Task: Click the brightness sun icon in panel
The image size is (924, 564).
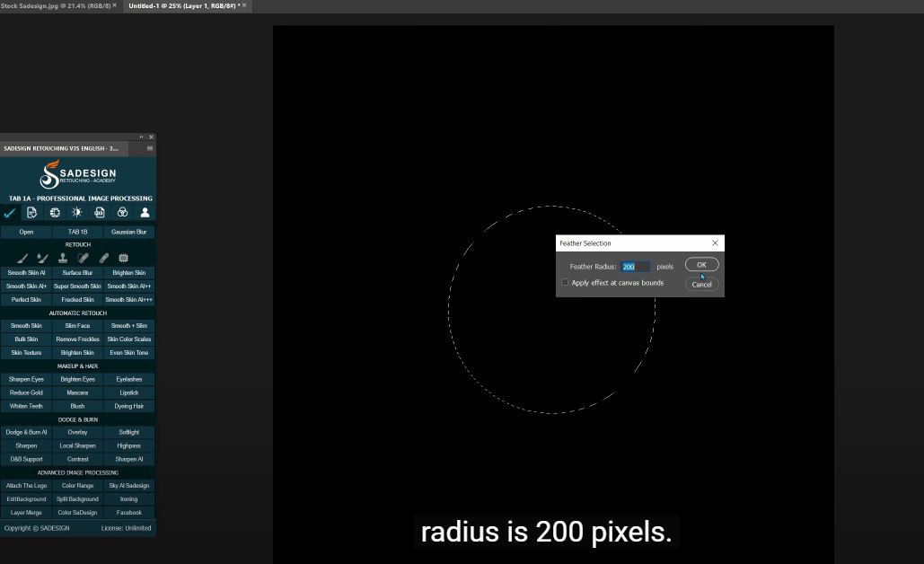Action: pos(77,213)
